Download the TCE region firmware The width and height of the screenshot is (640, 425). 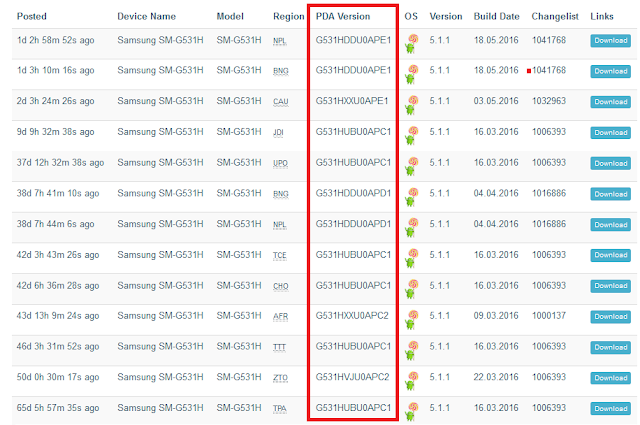[610, 255]
